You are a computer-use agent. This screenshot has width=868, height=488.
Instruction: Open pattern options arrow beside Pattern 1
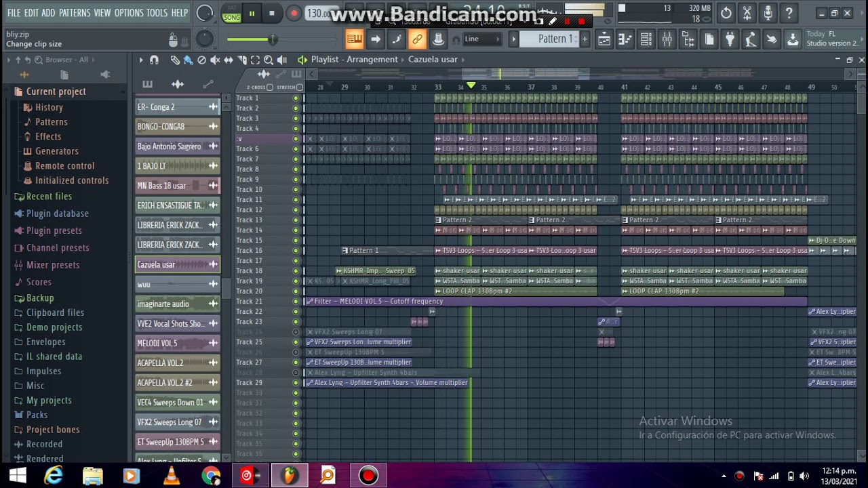(513, 39)
